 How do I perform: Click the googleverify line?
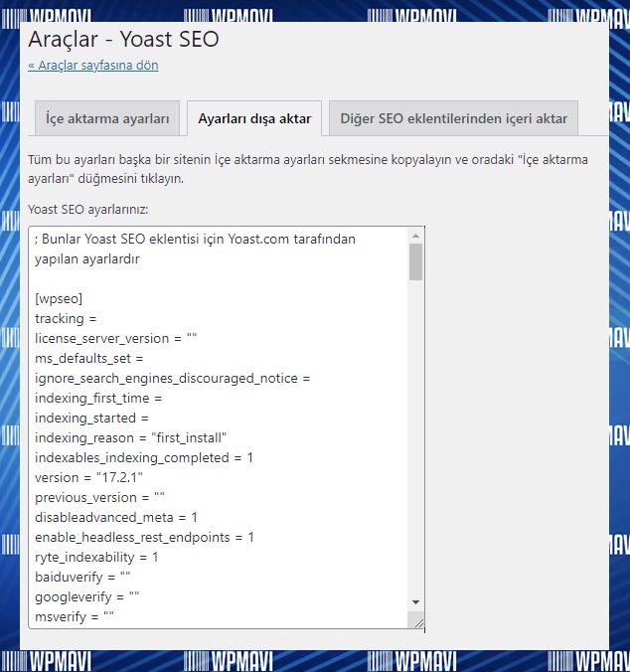86,596
